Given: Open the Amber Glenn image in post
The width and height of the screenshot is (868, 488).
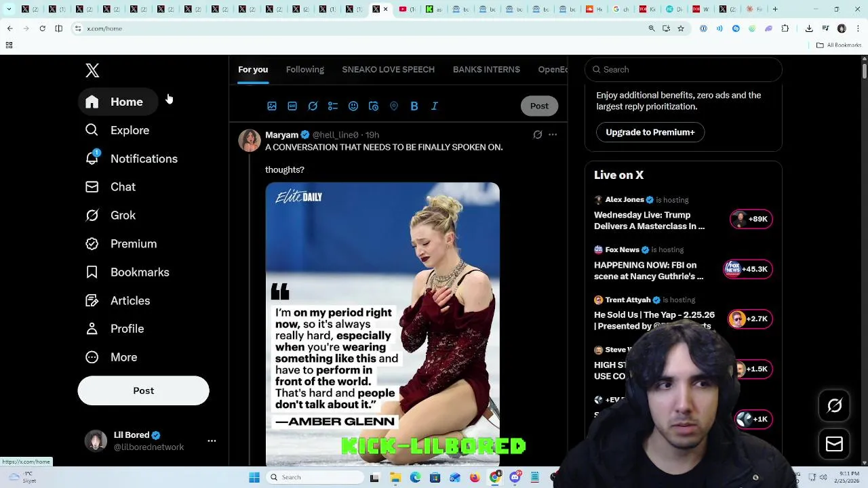Looking at the screenshot, I should point(382,324).
